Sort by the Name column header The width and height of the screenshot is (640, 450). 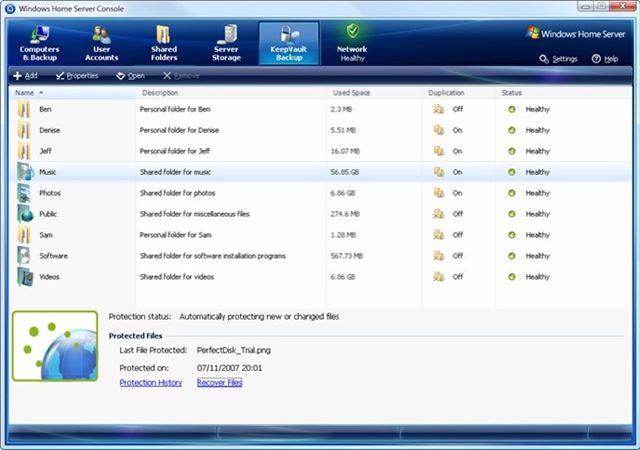(x=72, y=93)
